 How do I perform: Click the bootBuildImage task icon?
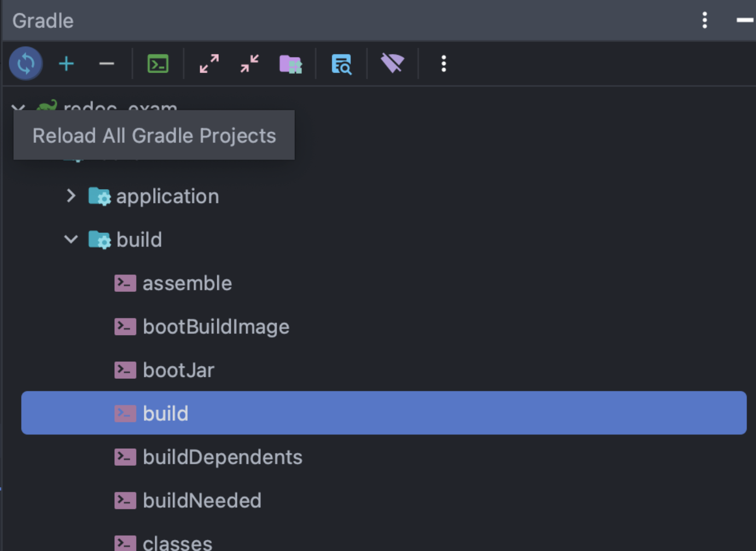125,327
